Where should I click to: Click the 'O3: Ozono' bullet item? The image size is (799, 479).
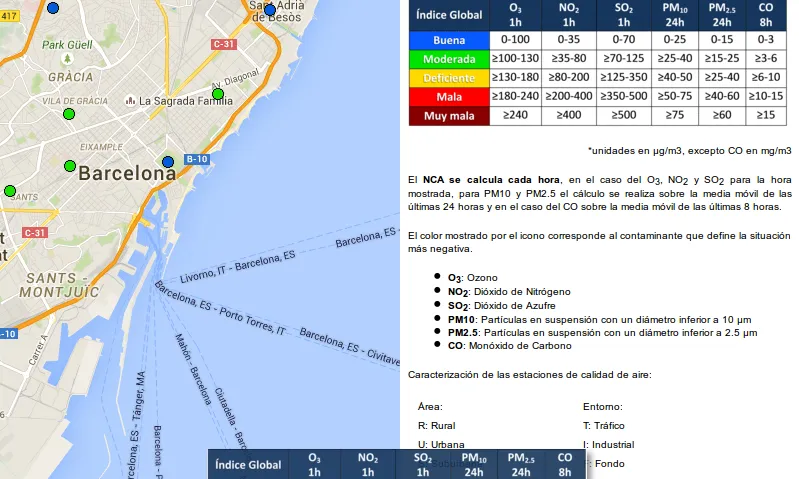click(x=472, y=278)
